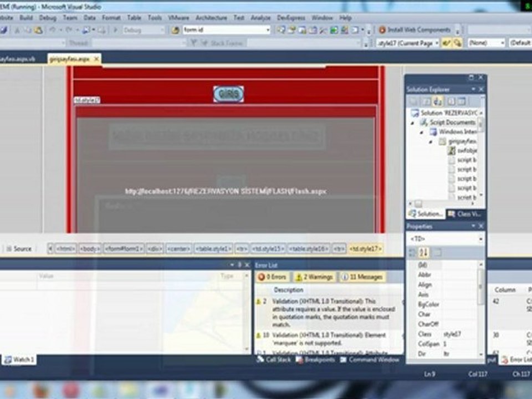
Task: Select the Alphabetical sort icon in Properties
Action: [423, 252]
